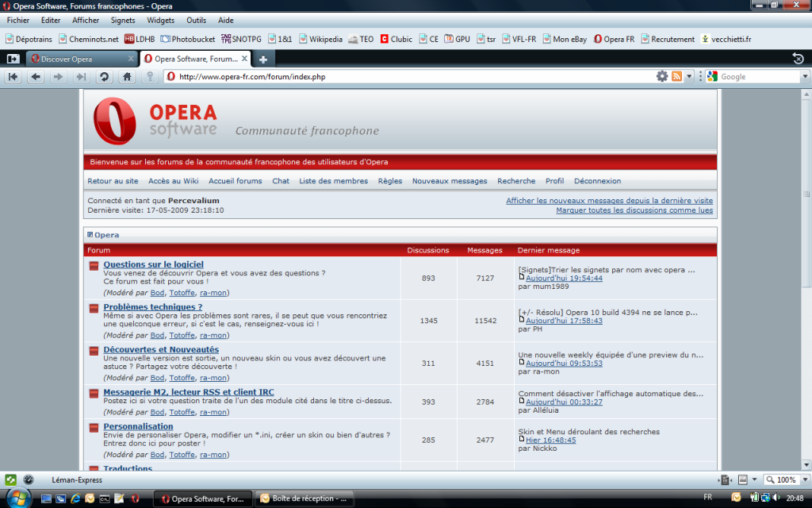Open the Photobucket bookmark
Screen dimensions: 812x508
pyautogui.click(x=187, y=39)
